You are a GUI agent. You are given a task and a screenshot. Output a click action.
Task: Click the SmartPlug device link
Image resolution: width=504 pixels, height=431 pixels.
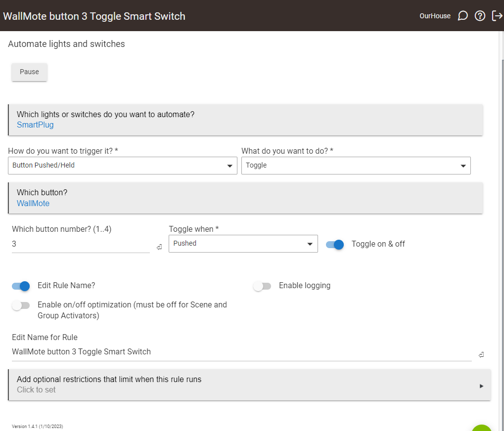point(35,125)
